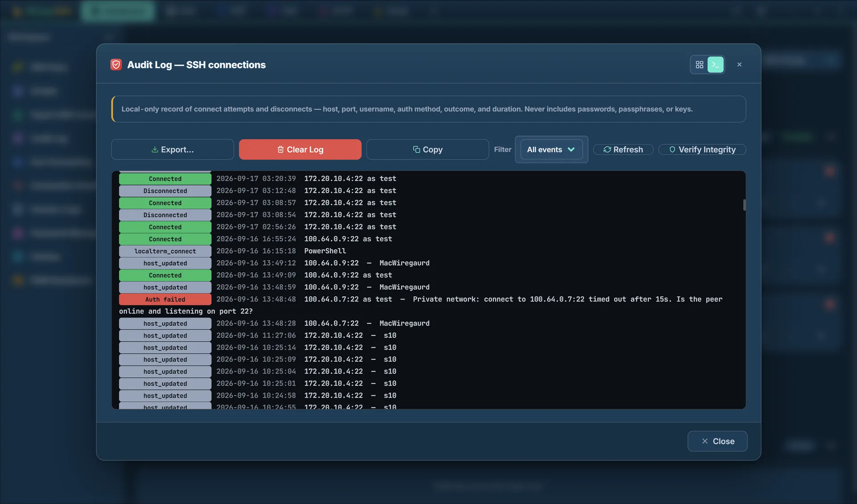
Task: Close the Audit Log dialog using the Close button
Action: click(717, 441)
